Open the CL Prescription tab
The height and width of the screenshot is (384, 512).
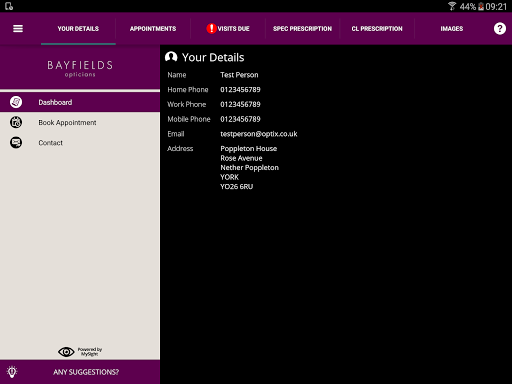(x=377, y=29)
